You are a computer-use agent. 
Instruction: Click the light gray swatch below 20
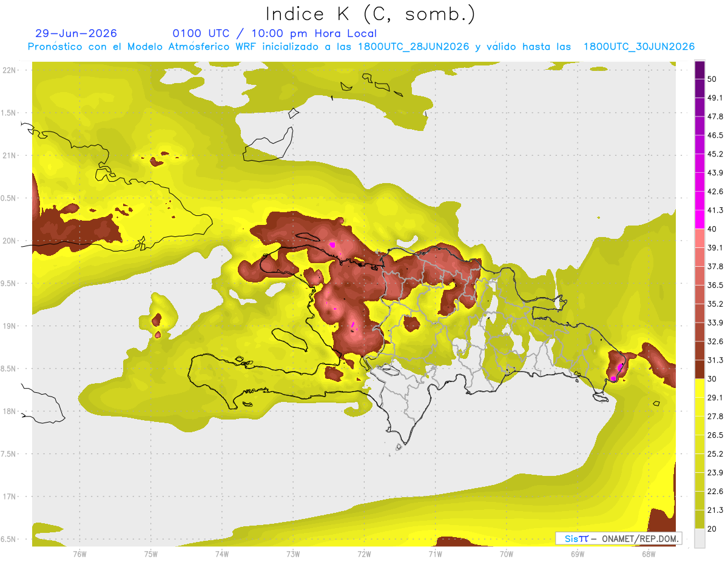(699, 538)
